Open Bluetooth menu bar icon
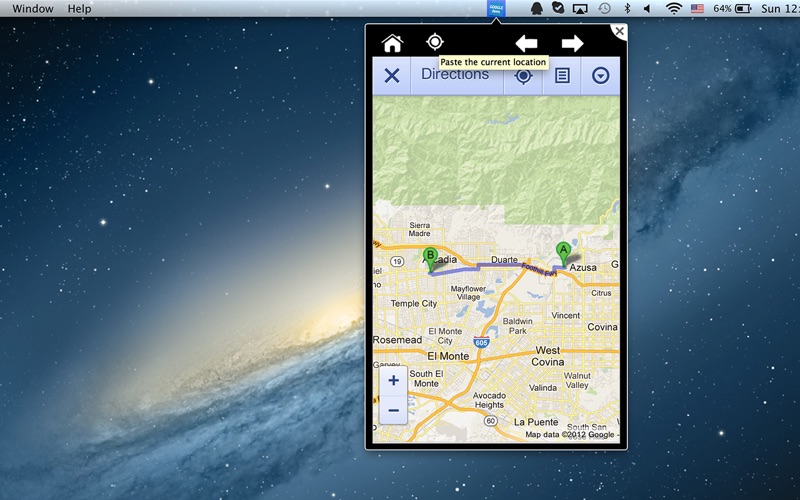The width and height of the screenshot is (800, 500). [x=628, y=8]
